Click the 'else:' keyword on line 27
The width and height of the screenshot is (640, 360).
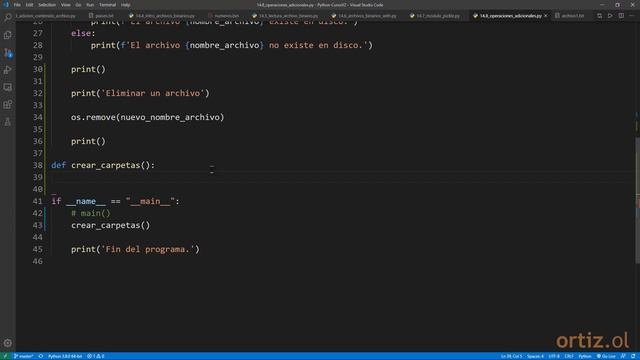[83, 33]
